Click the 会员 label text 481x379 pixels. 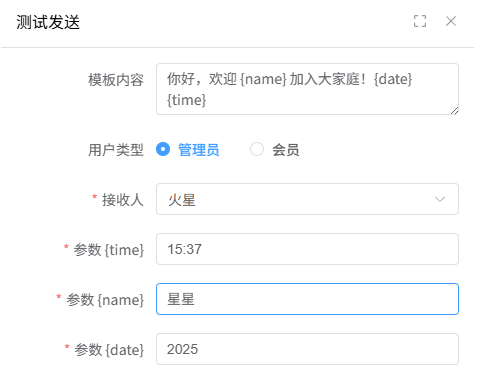tap(286, 150)
